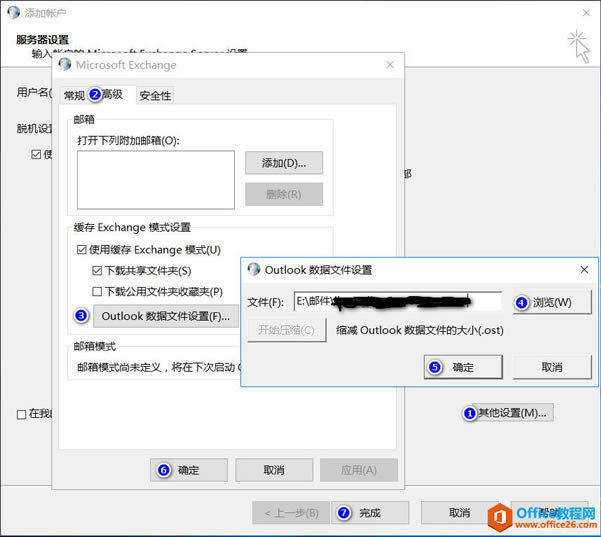Click the Outlook 数据文件设置 title icon
601x537 pixels.
click(x=254, y=269)
